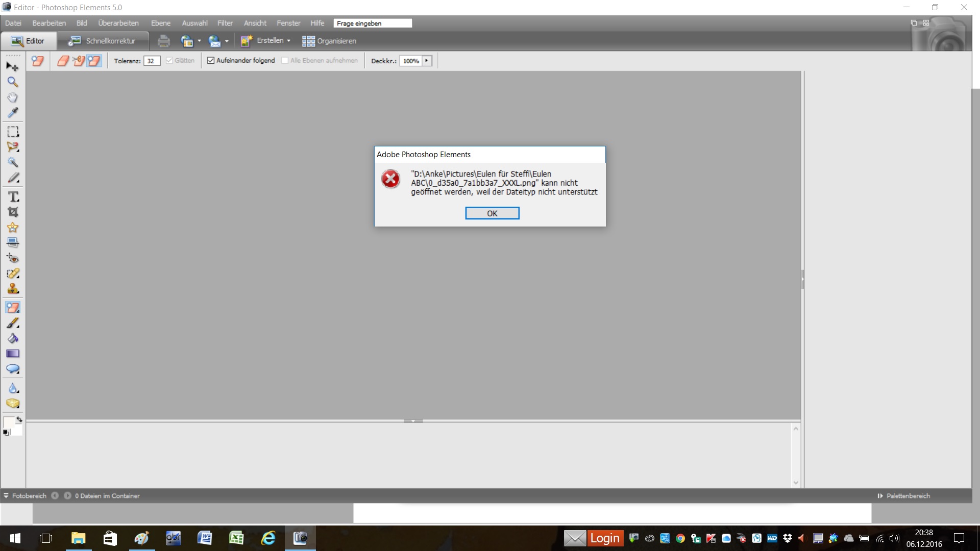Open the Überarbeiten menu

coord(118,23)
